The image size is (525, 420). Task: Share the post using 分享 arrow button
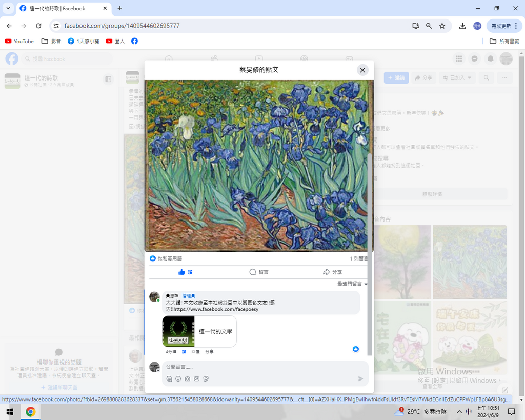[x=332, y=272]
